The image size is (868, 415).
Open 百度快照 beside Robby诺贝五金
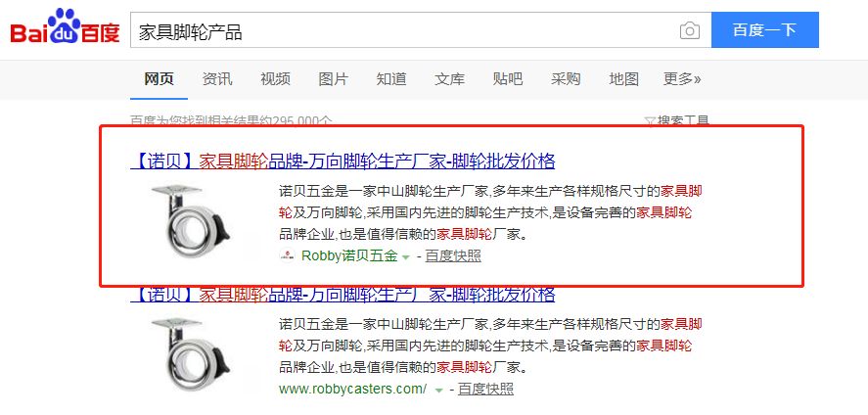coord(453,256)
